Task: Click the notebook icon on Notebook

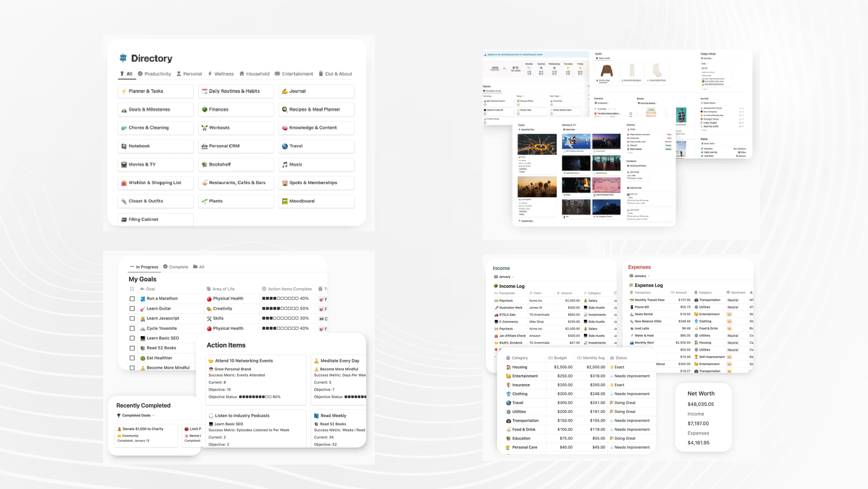Action: click(x=124, y=146)
